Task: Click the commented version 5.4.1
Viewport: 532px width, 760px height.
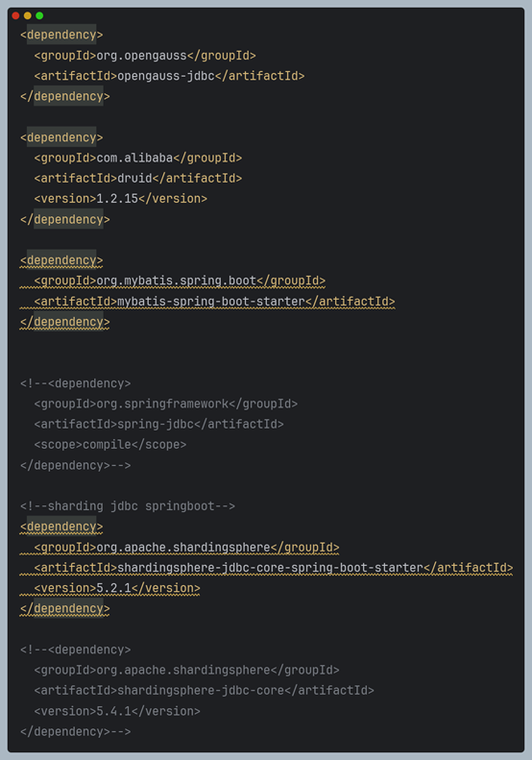Action: (x=114, y=711)
